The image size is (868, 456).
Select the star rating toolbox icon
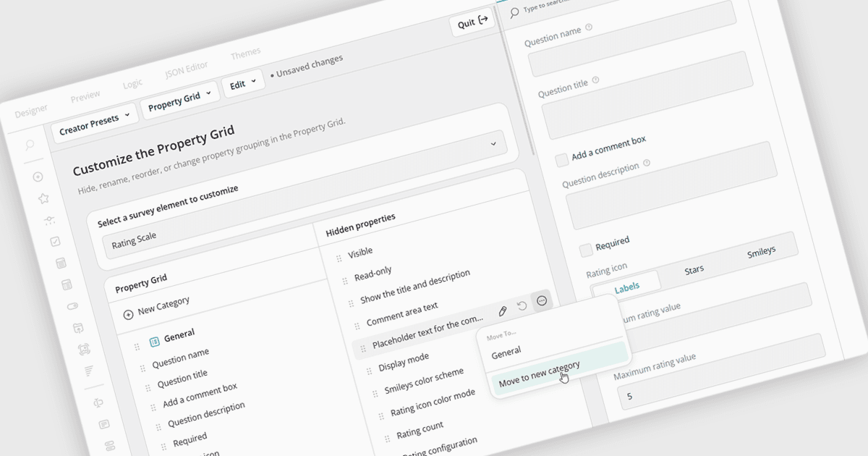point(43,198)
